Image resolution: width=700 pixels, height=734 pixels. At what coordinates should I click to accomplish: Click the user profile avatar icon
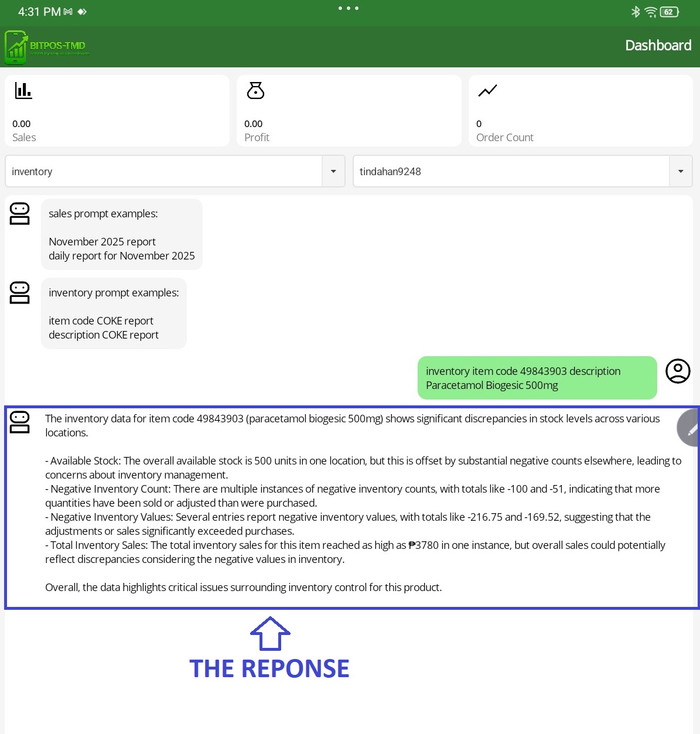678,371
